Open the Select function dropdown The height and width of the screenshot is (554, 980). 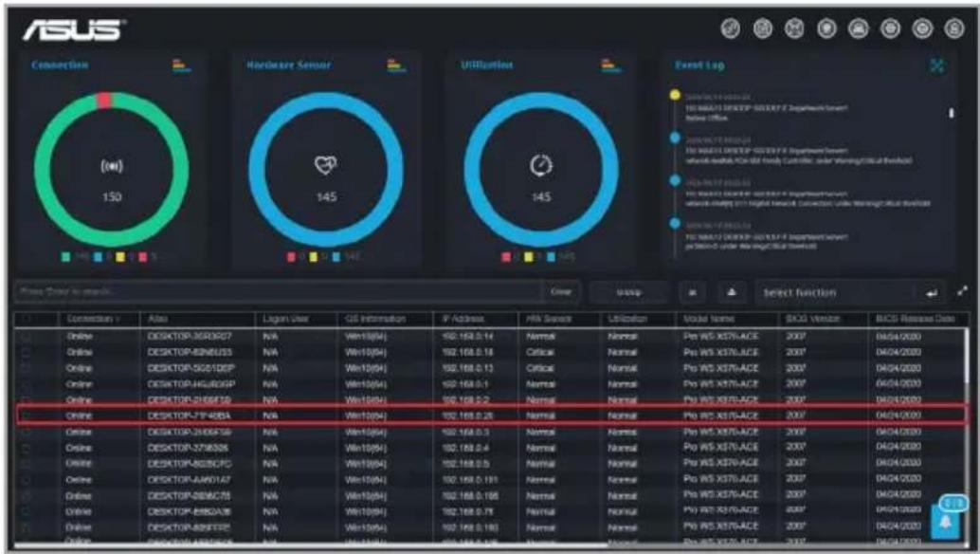(x=836, y=292)
